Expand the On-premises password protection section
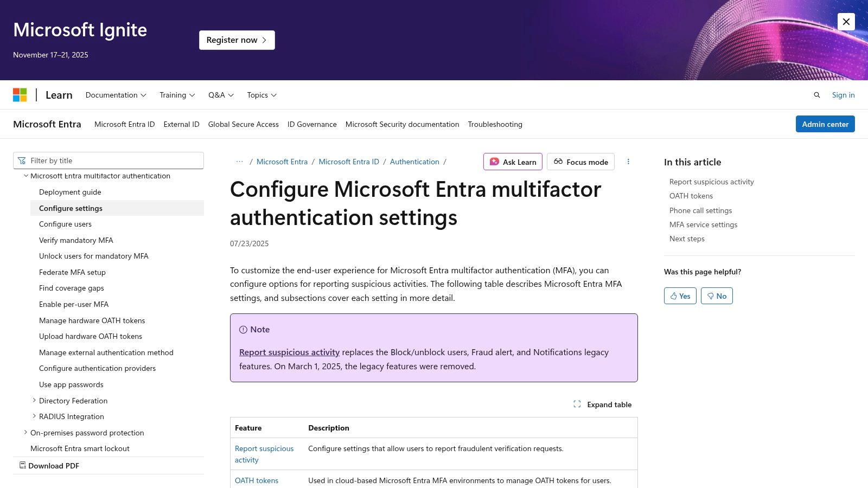 [x=25, y=432]
